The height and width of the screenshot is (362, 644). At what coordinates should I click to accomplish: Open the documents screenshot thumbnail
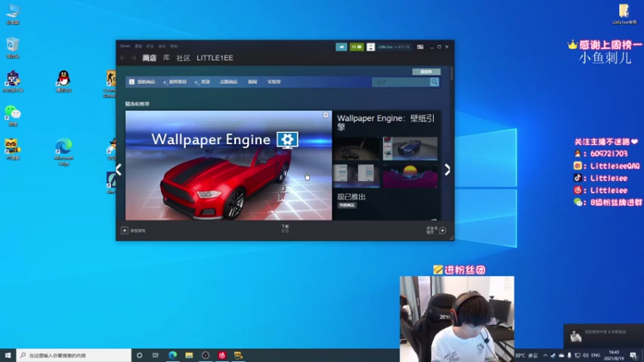tap(356, 175)
